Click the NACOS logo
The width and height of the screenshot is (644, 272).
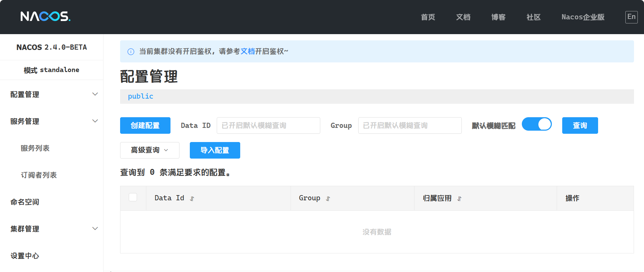pos(45,16)
